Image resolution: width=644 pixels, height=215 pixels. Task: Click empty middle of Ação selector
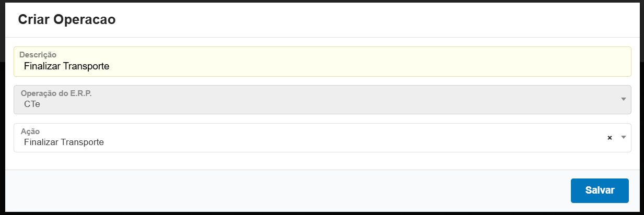coord(339,138)
